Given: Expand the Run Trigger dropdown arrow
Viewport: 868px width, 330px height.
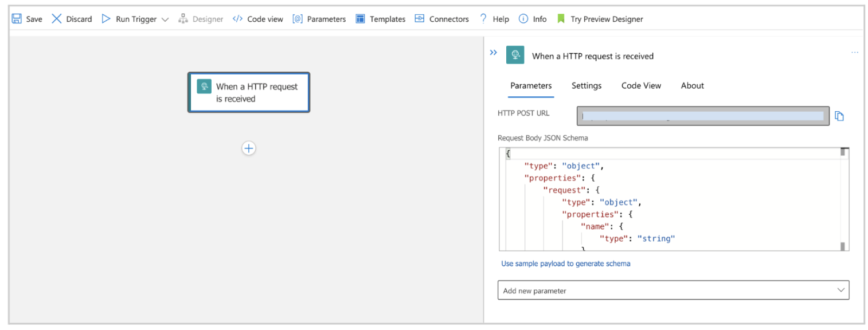Looking at the screenshot, I should click(165, 19).
